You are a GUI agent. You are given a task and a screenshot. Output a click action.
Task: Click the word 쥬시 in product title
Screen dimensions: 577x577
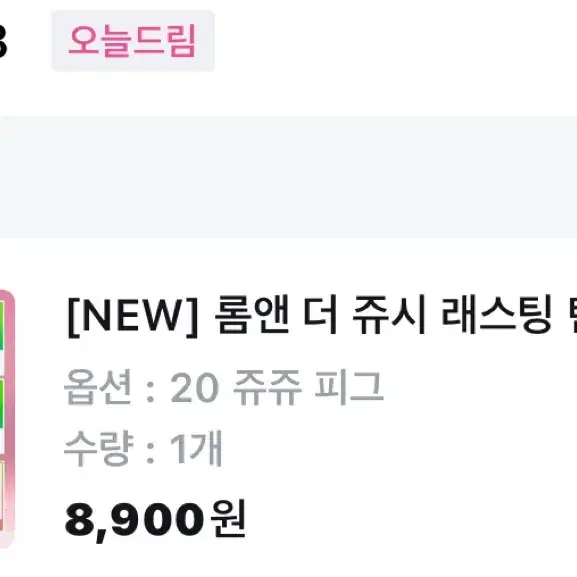(x=389, y=315)
